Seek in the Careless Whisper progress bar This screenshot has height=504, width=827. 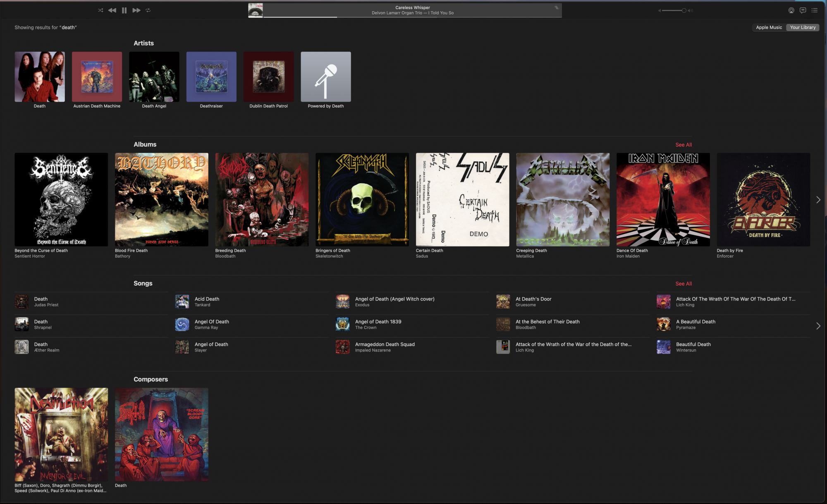[412, 17]
